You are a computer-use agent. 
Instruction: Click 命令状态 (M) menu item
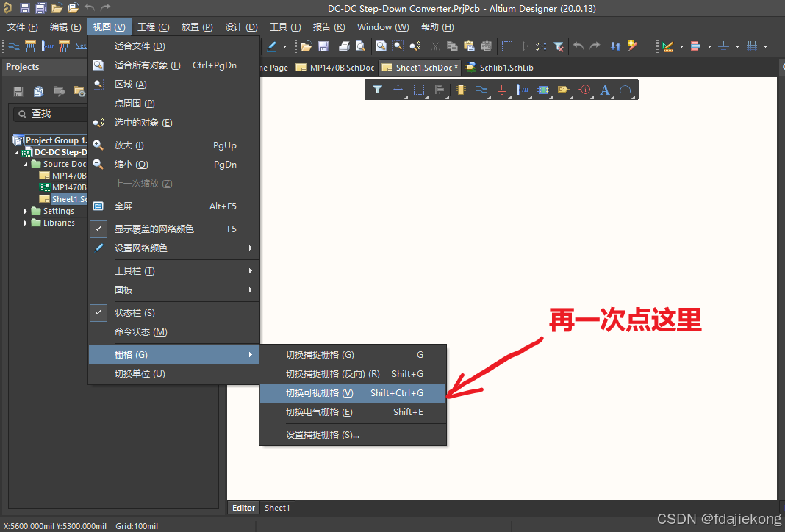click(x=173, y=332)
